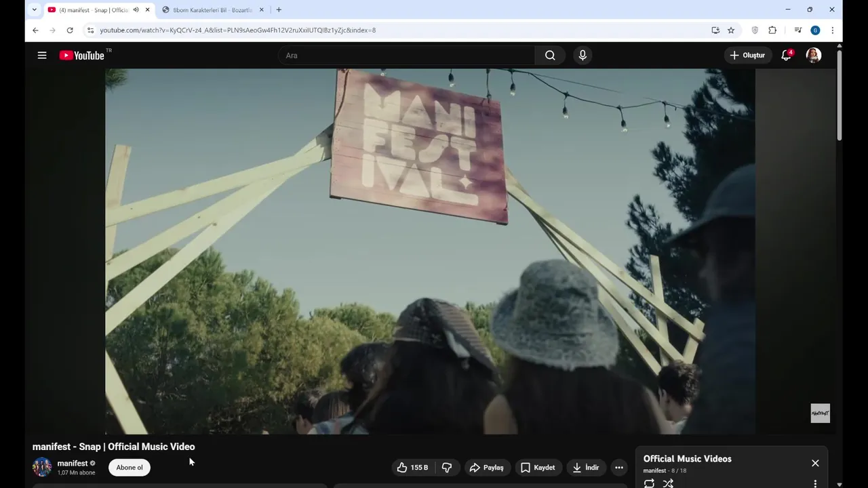Go to the YouTube home logo
Image resolution: width=868 pixels, height=488 pixels.
pyautogui.click(x=82, y=56)
